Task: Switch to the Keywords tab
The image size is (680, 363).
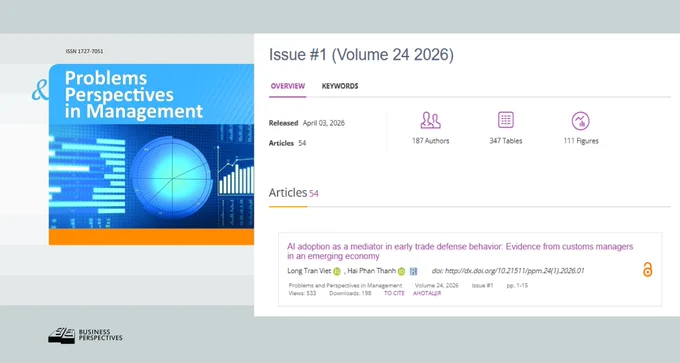Action: click(340, 86)
